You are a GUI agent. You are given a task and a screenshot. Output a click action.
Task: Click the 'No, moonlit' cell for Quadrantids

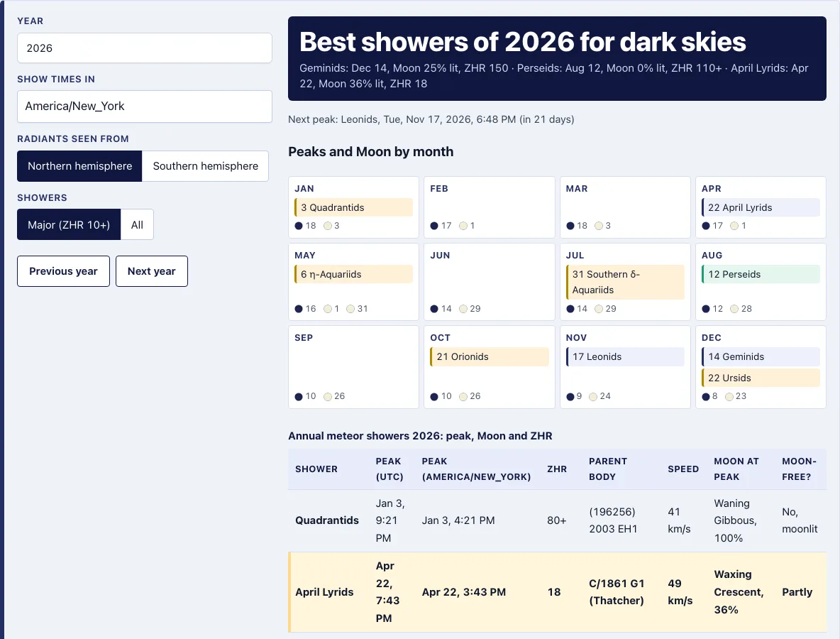[800, 520]
